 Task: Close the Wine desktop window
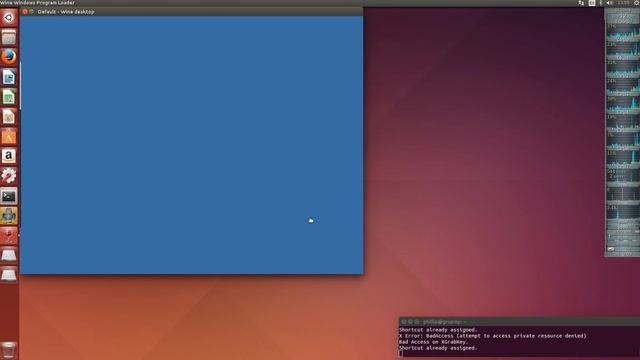(x=25, y=12)
